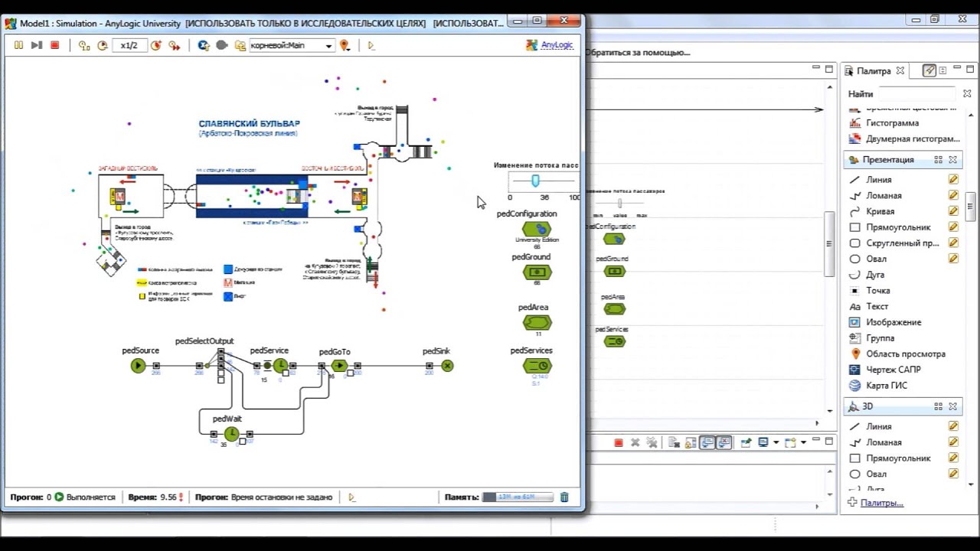The image size is (980, 551).
Task: Select the pedConfiguration block
Action: [537, 229]
